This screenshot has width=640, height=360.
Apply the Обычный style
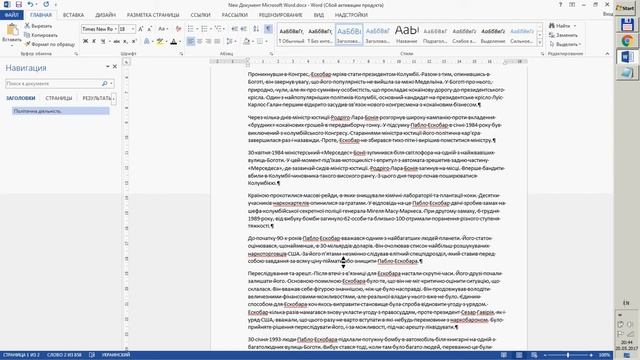(x=291, y=34)
